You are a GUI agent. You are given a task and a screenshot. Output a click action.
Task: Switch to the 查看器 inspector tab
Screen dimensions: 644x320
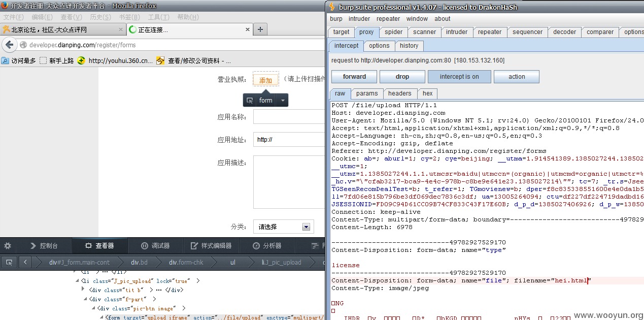(99, 245)
